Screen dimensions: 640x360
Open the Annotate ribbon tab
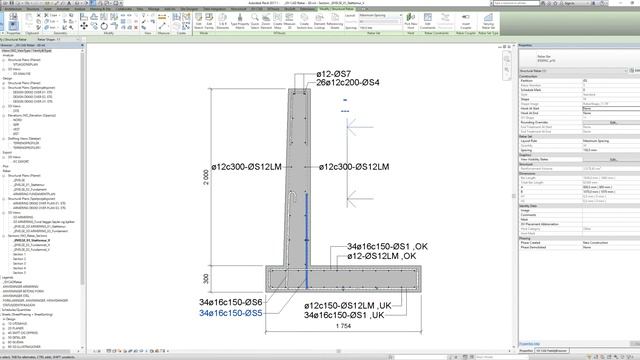[x=63, y=9]
